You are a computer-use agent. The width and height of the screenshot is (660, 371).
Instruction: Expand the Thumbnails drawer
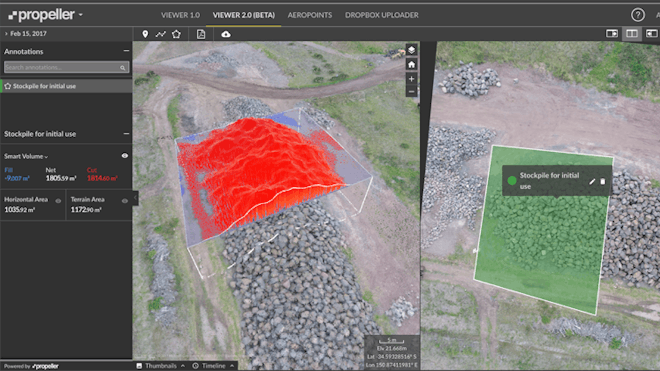pyautogui.click(x=161, y=366)
